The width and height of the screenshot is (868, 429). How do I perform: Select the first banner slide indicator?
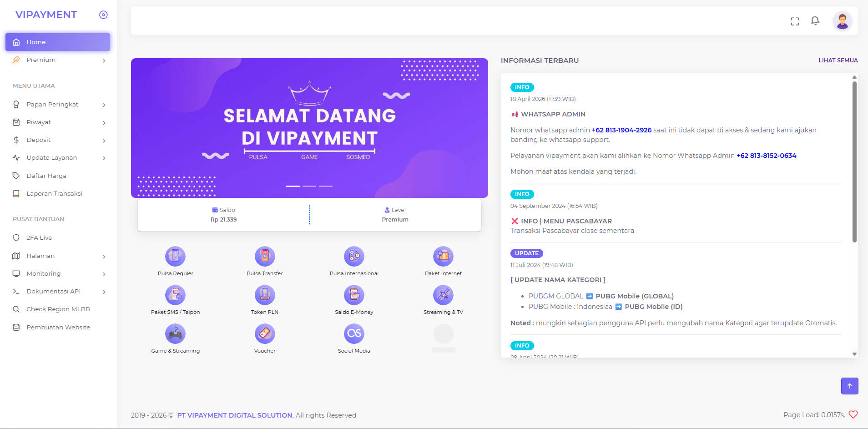pyautogui.click(x=293, y=186)
